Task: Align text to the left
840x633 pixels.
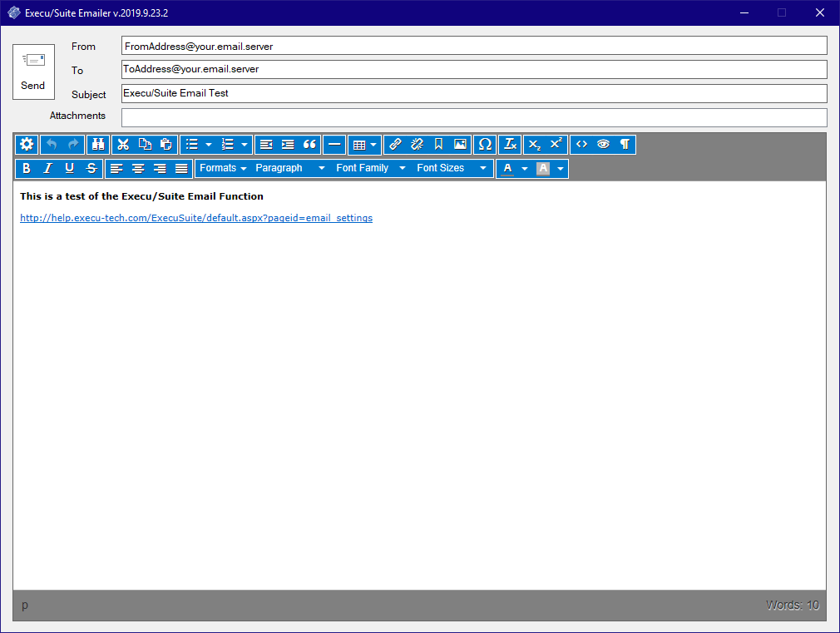Action: point(116,168)
